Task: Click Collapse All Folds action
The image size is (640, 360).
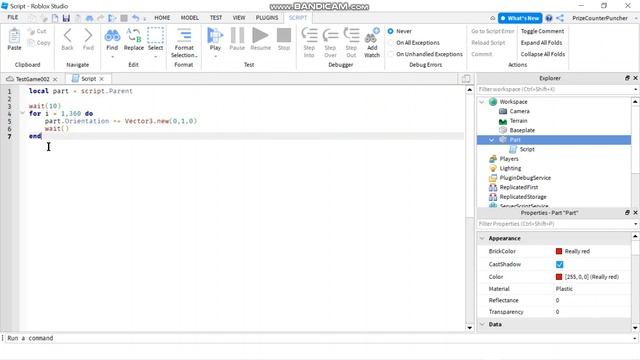Action: tap(543, 54)
